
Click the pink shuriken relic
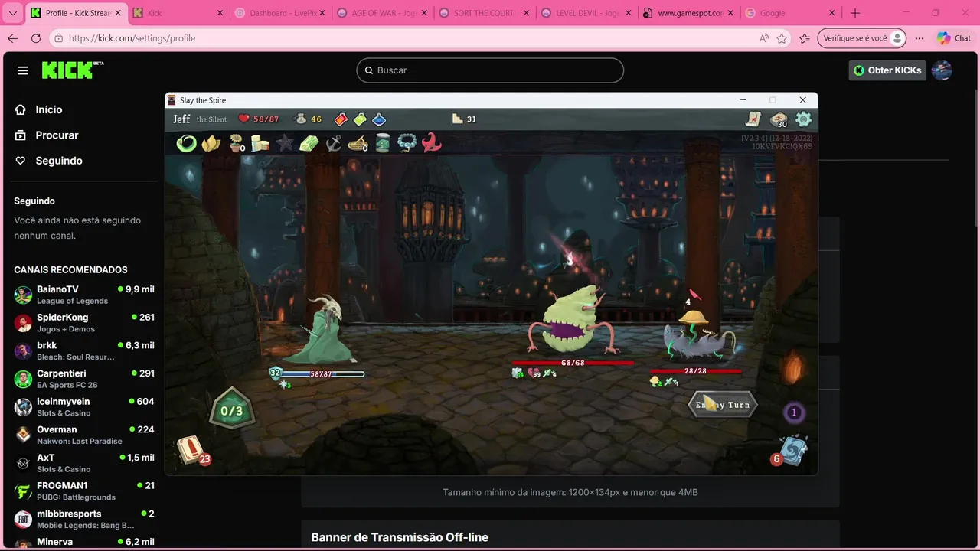pos(431,143)
